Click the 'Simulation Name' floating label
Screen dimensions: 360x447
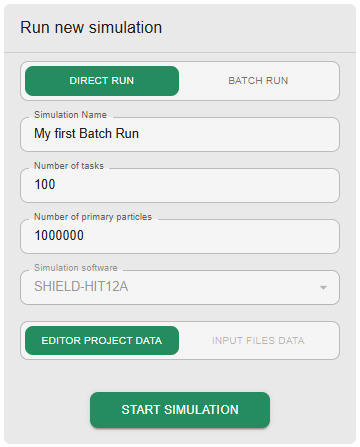[70, 115]
